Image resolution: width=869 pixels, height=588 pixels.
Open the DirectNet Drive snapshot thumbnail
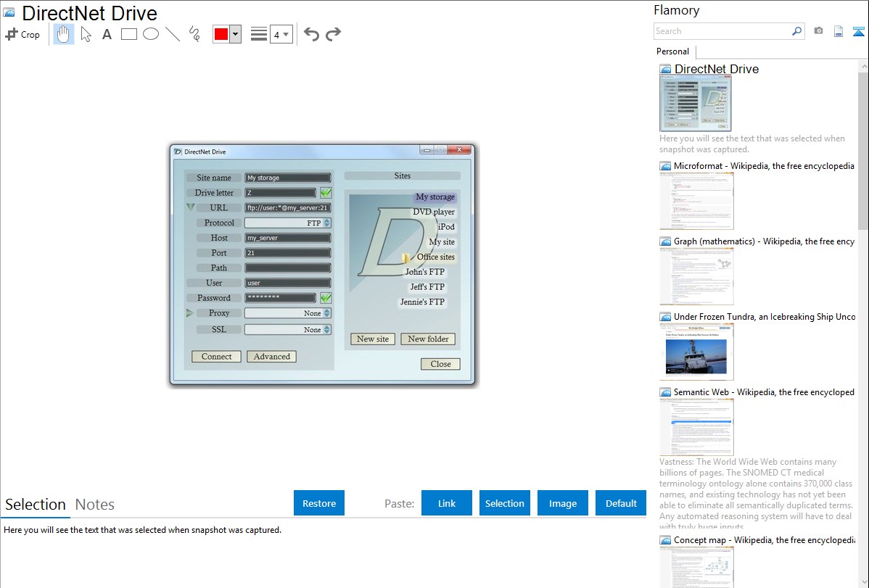696,104
